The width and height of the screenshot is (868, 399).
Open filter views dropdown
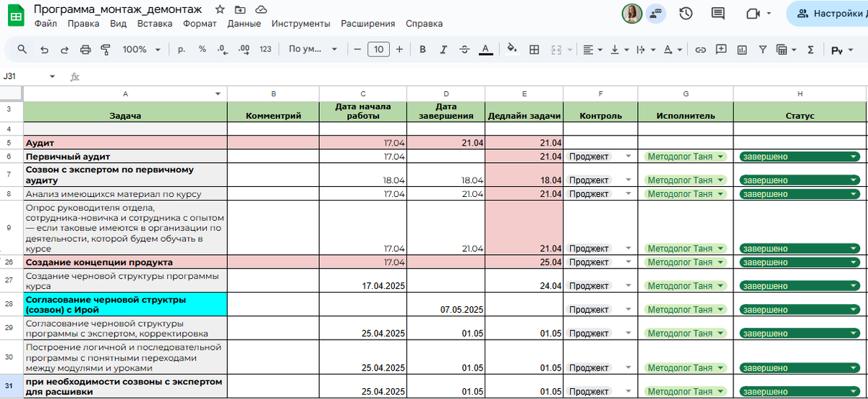click(x=786, y=49)
